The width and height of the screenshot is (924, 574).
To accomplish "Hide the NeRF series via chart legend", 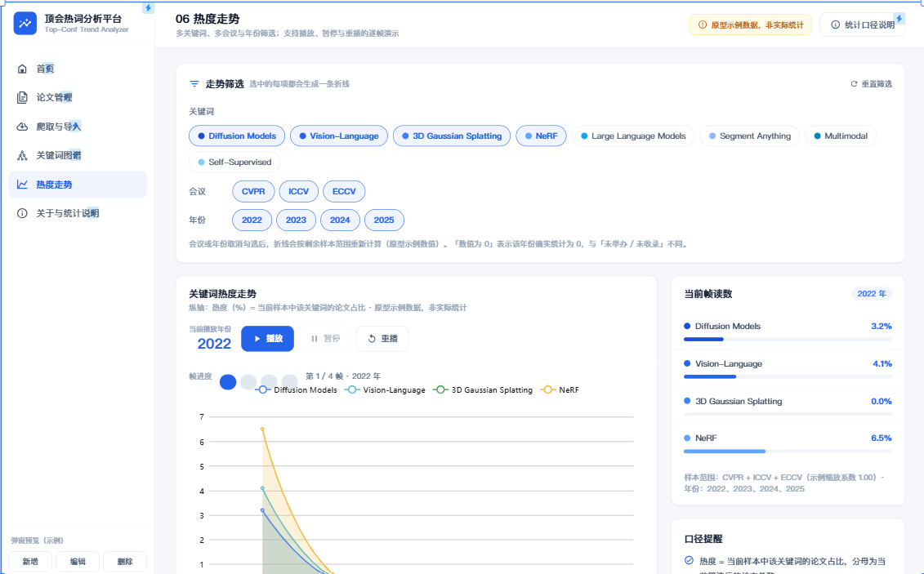I will 560,389.
